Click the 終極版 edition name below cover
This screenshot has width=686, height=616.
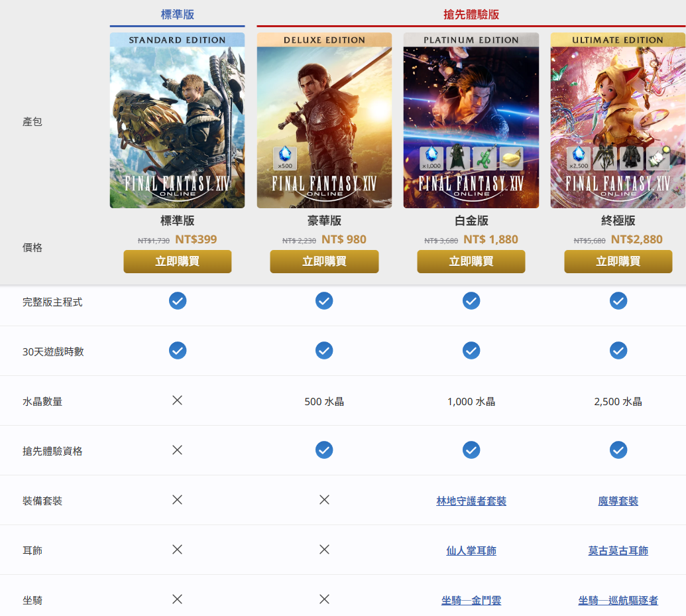pos(618,221)
